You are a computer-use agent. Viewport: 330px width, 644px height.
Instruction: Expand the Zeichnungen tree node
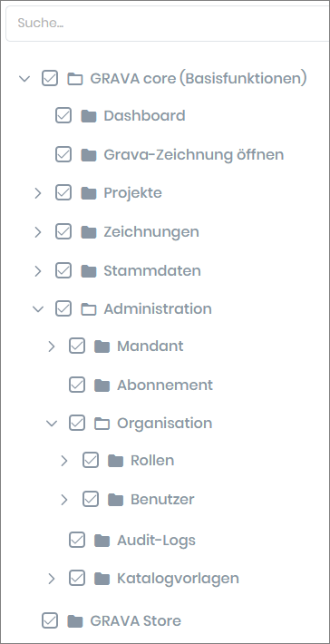click(x=38, y=232)
